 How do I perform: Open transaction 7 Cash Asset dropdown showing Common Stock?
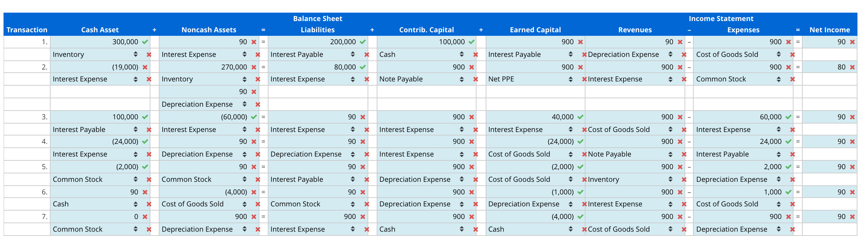[95, 229]
